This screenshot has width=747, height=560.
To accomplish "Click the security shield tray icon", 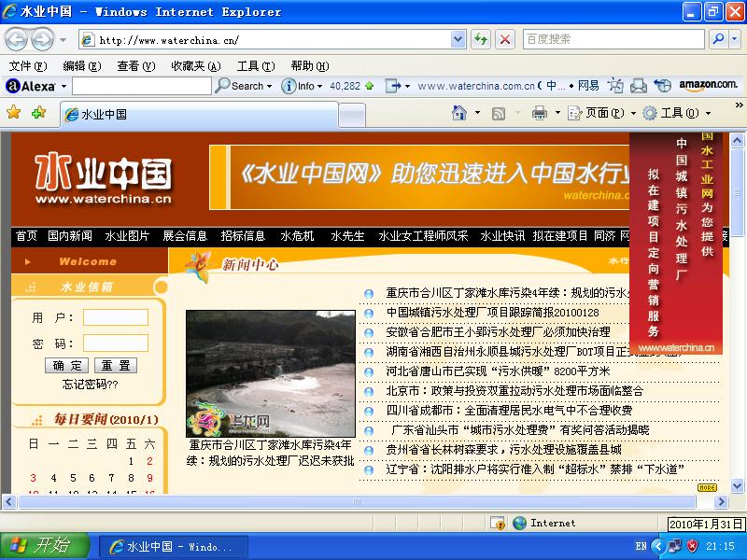I will pos(692,546).
